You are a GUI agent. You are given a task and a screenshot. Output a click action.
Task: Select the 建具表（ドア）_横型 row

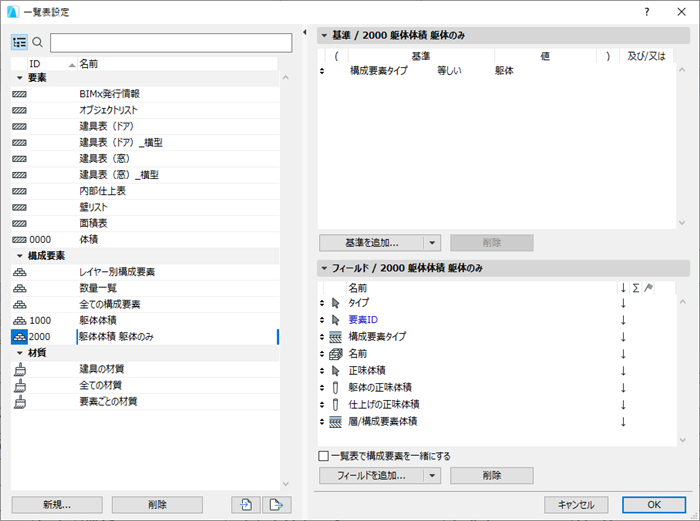tap(145, 143)
